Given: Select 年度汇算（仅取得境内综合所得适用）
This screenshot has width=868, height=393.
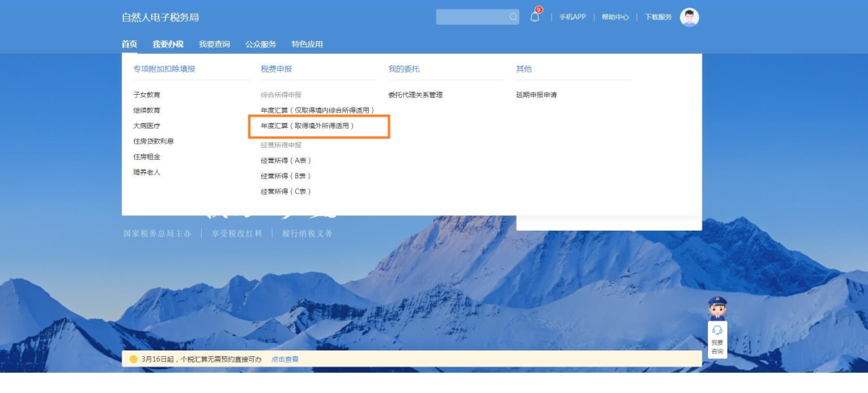Looking at the screenshot, I should pyautogui.click(x=317, y=110).
